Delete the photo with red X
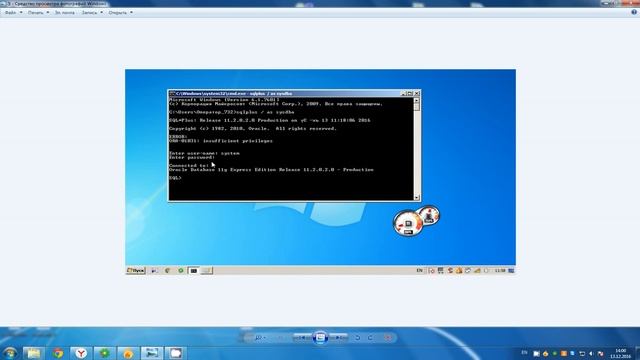The height and width of the screenshot is (360, 640). coord(388,338)
